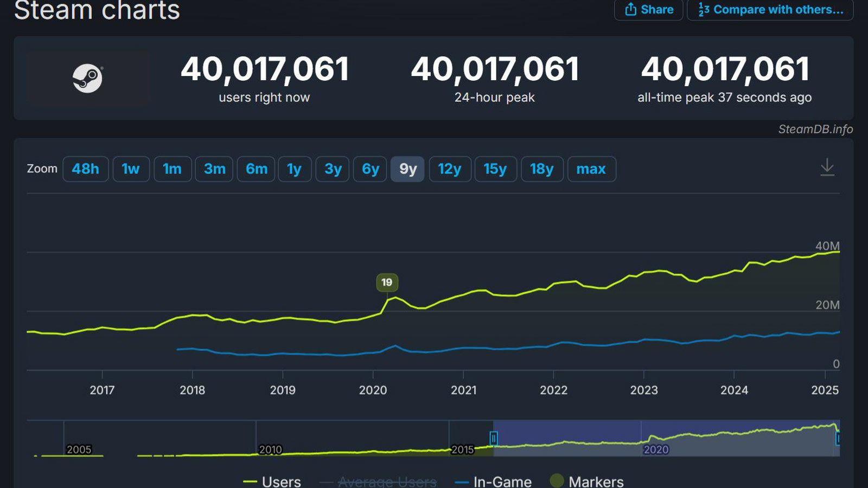Click the Steam charts heading
The image size is (868, 488).
(97, 10)
